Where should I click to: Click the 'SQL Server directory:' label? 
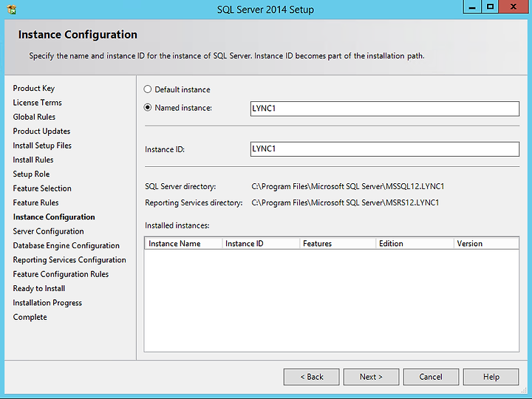pyautogui.click(x=180, y=186)
